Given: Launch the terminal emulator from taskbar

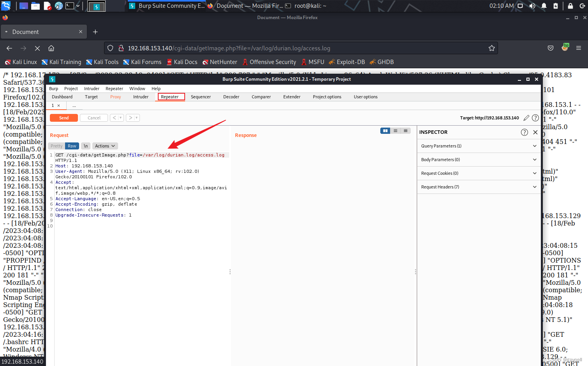Looking at the screenshot, I should pyautogui.click(x=70, y=6).
